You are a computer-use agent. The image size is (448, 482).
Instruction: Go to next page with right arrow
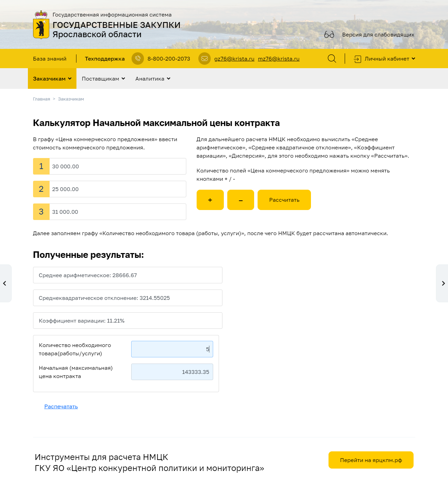pyautogui.click(x=443, y=283)
